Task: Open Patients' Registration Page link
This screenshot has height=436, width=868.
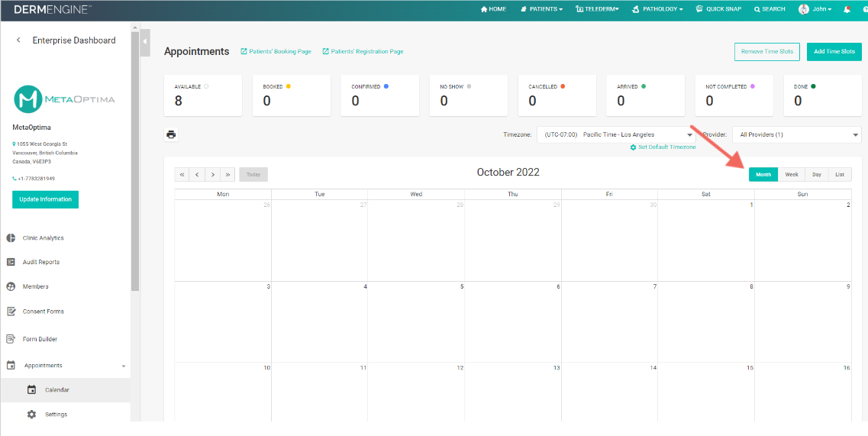Action: click(363, 51)
